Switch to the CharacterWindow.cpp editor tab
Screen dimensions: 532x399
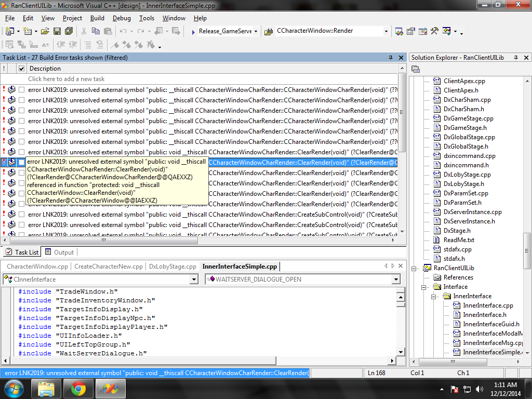point(37,267)
